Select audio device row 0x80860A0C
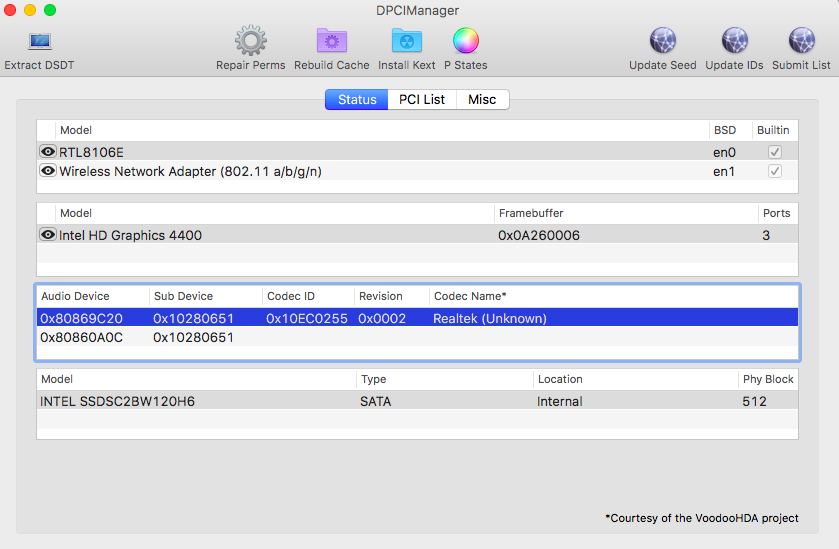The image size is (839, 549). 417,337
